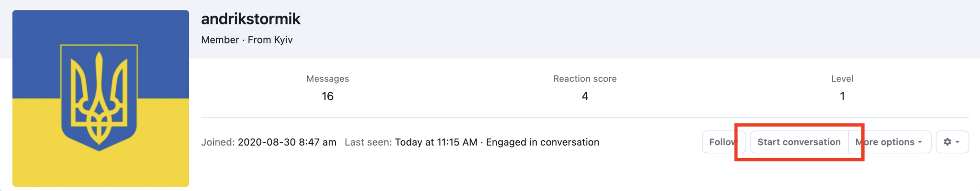Click the Messages label
The height and width of the screenshot is (191, 980).
click(x=327, y=79)
